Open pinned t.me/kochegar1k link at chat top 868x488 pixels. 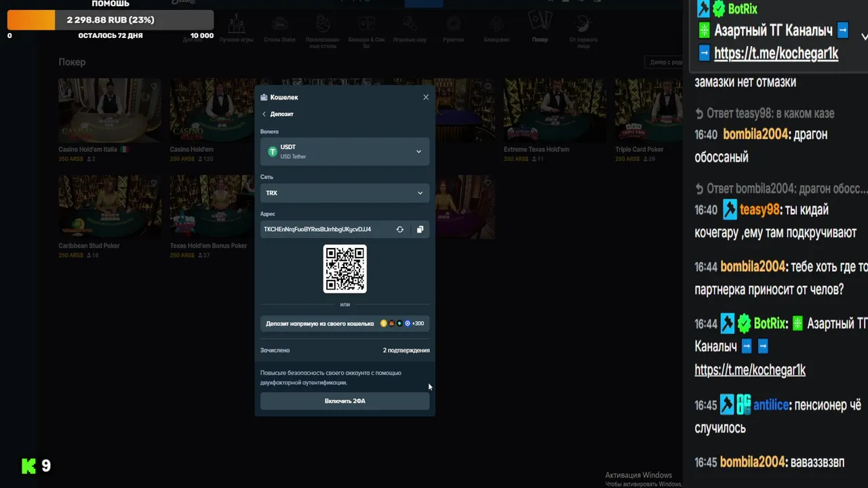point(776,54)
